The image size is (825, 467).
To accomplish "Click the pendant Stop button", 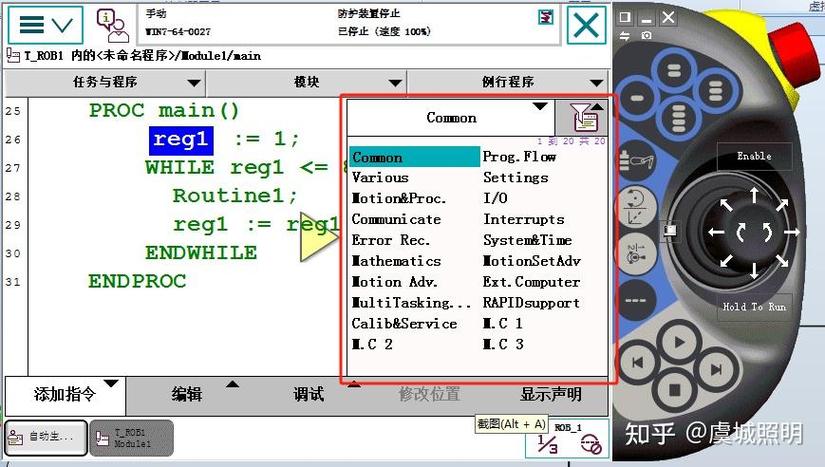I will tap(675, 390).
